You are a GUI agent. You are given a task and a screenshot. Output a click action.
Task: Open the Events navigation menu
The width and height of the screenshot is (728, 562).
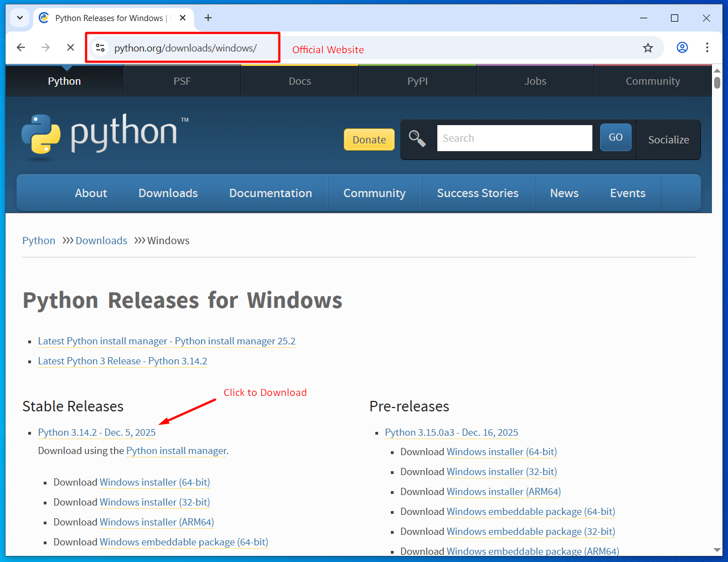pyautogui.click(x=628, y=193)
